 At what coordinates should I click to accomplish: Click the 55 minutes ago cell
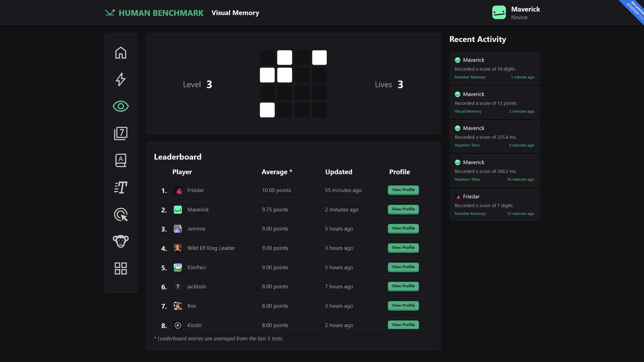(x=343, y=190)
